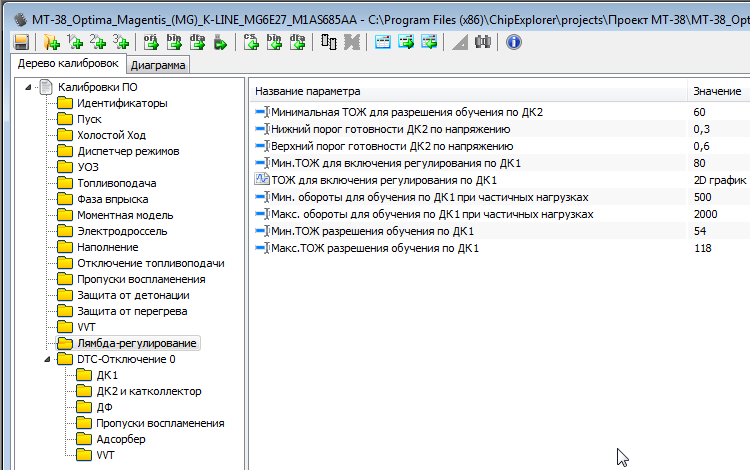Select the 2D график ТОЖ parameter row
The height and width of the screenshot is (470, 750).
point(385,180)
